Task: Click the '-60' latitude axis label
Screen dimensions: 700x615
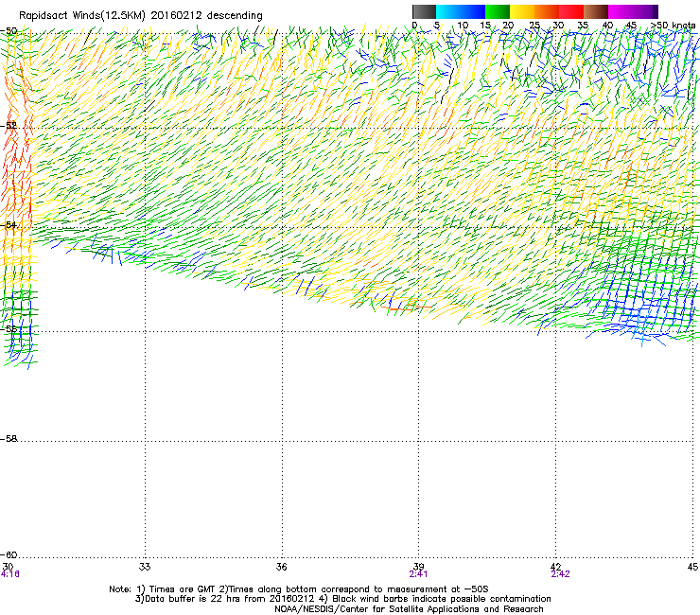Action: click(x=9, y=555)
